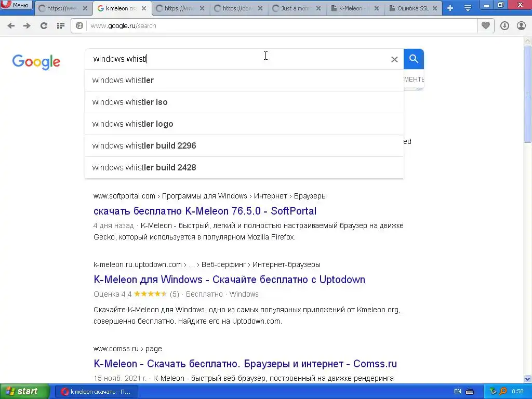
Task: Select suggestion 'windows whistler'
Action: pos(244,81)
